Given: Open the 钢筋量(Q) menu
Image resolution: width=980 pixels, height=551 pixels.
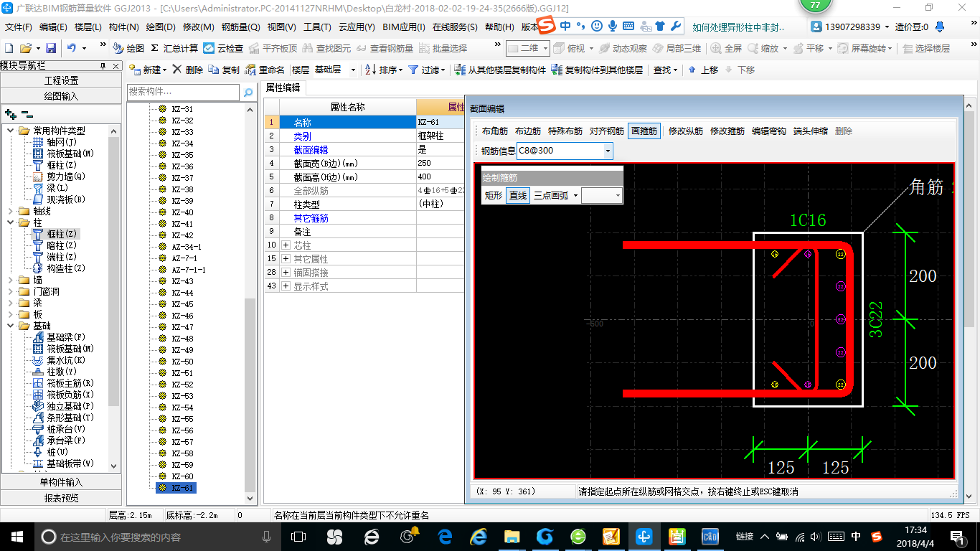Looking at the screenshot, I should pyautogui.click(x=240, y=27).
